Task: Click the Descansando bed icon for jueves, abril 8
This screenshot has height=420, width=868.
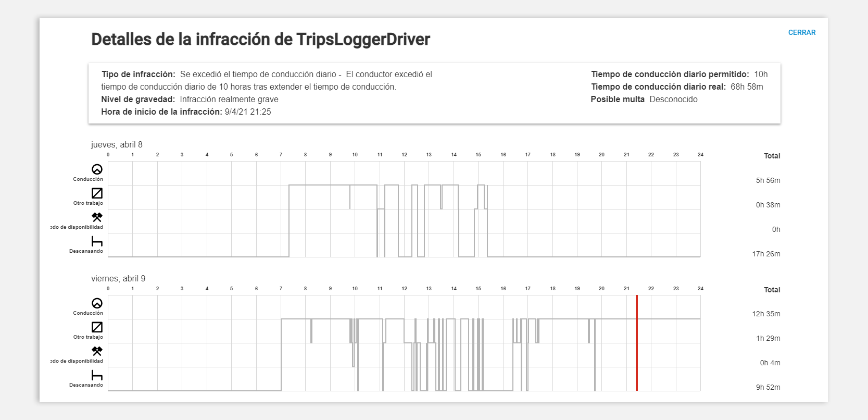Action: click(97, 241)
